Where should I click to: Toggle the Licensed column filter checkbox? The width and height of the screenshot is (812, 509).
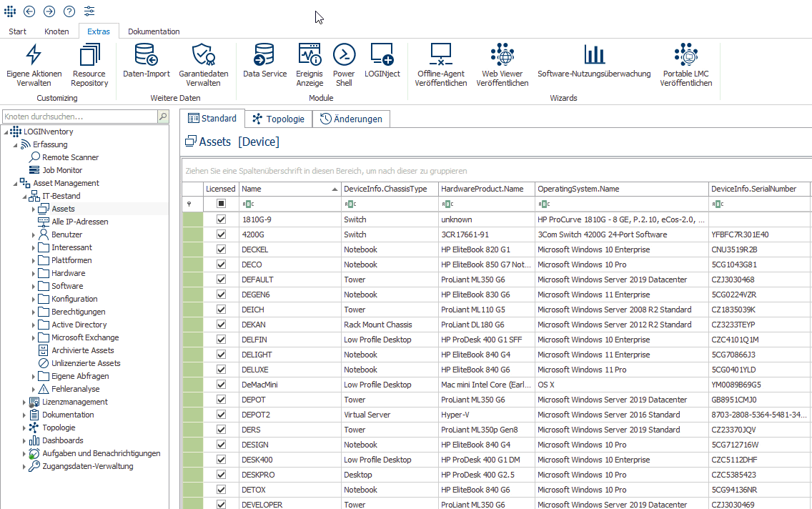pos(221,204)
